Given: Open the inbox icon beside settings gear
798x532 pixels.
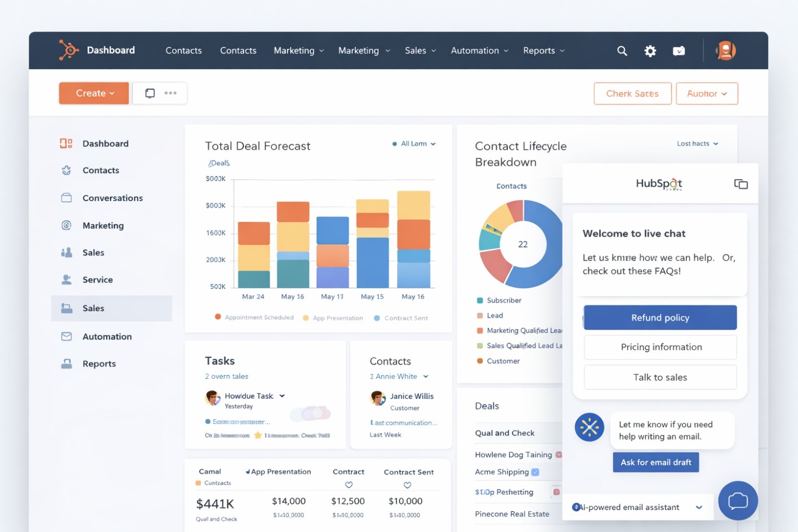Looking at the screenshot, I should pos(679,51).
